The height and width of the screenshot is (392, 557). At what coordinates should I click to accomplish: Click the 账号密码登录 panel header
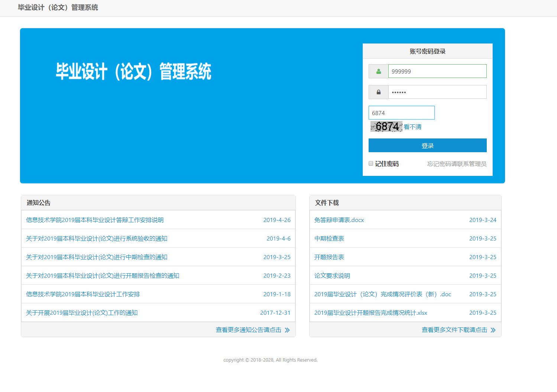427,51
